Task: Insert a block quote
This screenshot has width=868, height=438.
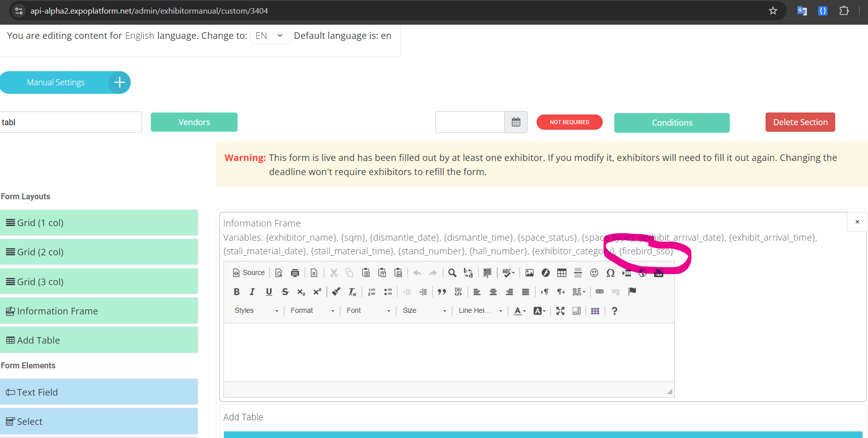Action: click(x=442, y=292)
